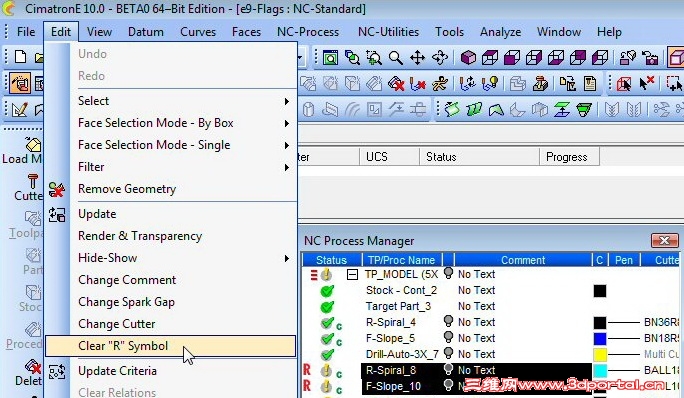Open the NC-Utilities menu

[x=388, y=32]
